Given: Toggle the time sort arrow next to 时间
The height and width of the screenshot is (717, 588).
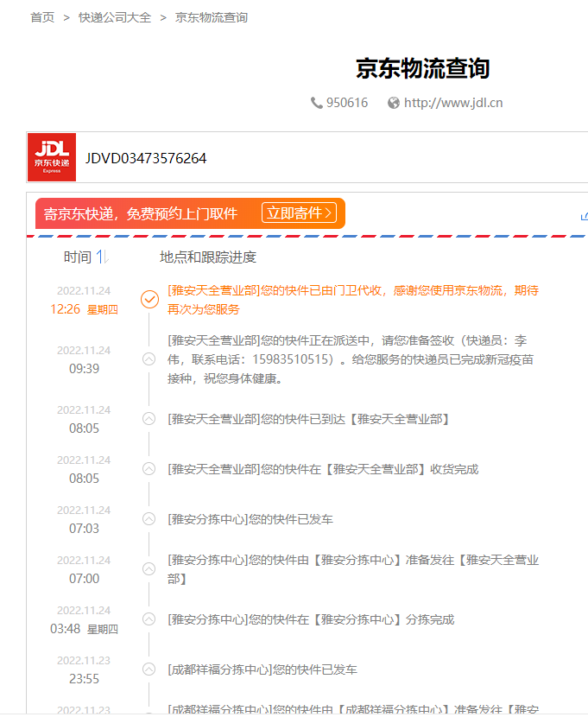Looking at the screenshot, I should [x=103, y=257].
